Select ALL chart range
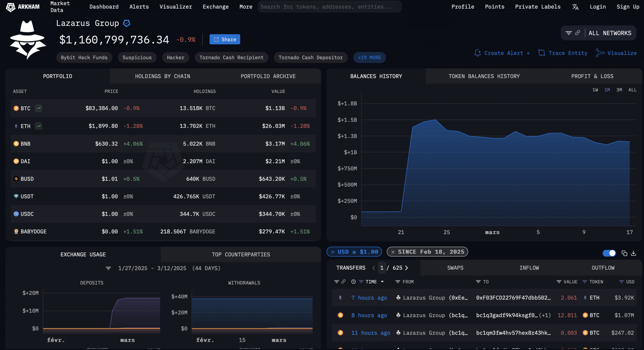The image size is (644, 350). [632, 90]
